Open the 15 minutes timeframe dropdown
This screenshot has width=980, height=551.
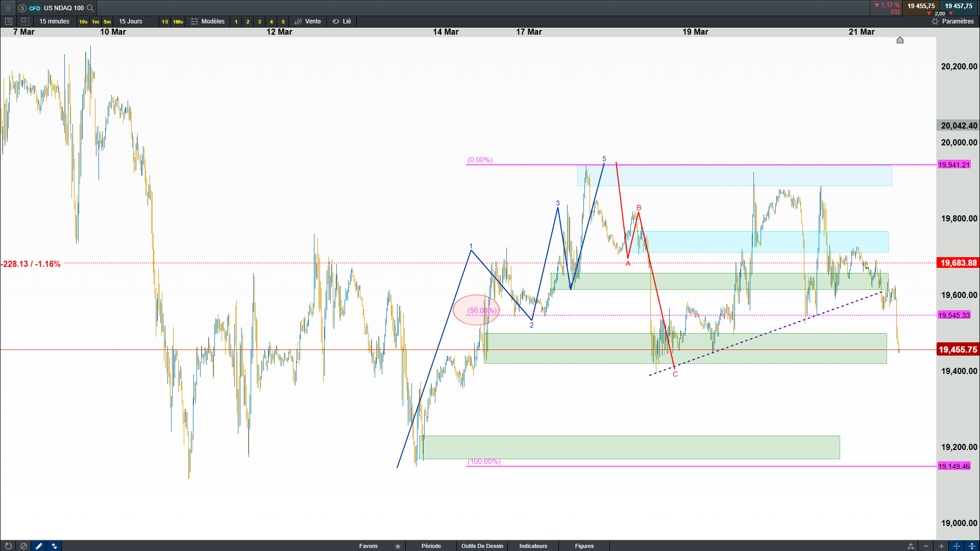pyautogui.click(x=54, y=21)
